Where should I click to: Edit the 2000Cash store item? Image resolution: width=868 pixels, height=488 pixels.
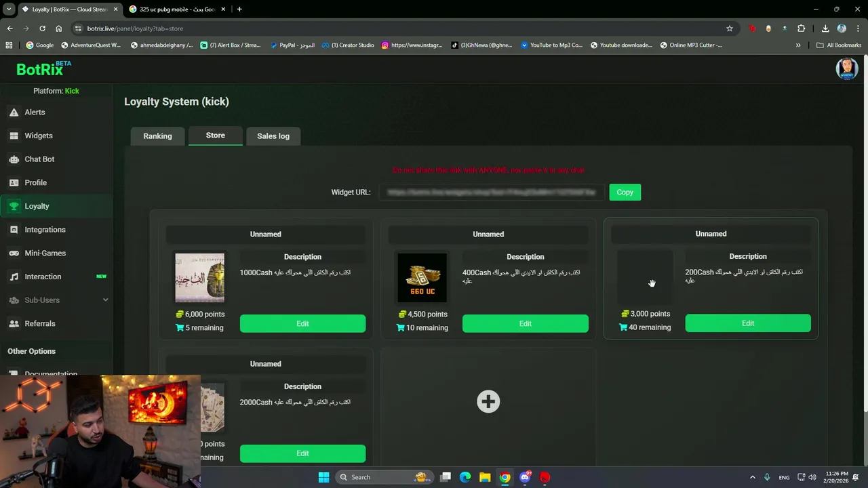point(302,453)
